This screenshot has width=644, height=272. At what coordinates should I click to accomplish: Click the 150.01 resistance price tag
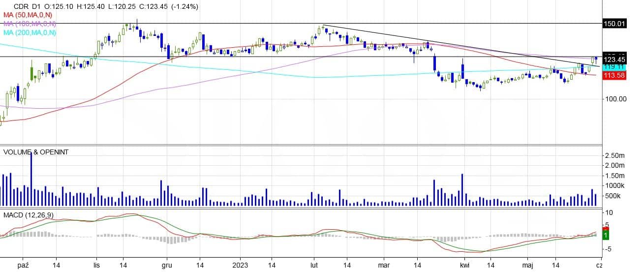614,24
